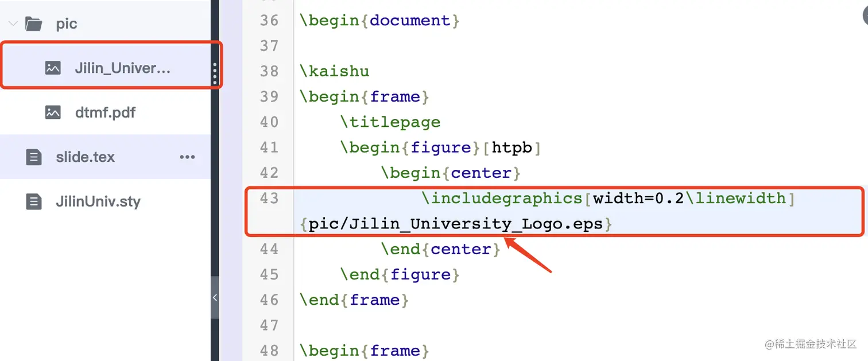
Task: Place cursor on \begin{document} line
Action: [x=379, y=21]
